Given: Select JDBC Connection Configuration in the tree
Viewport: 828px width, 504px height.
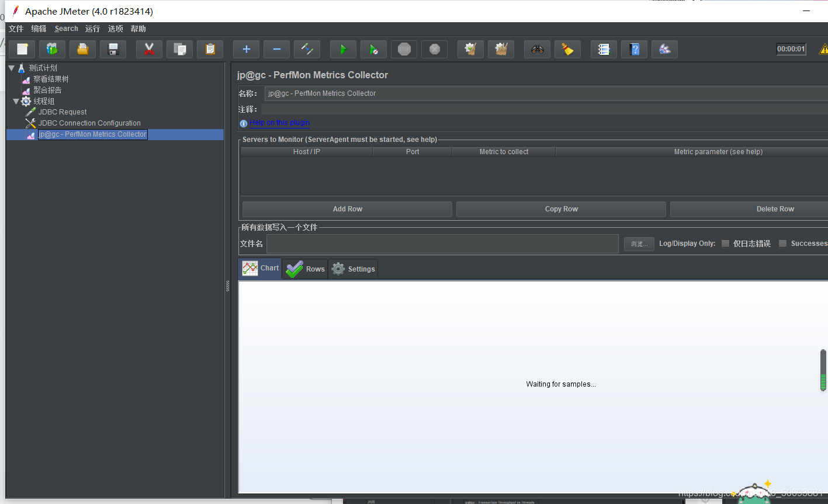Looking at the screenshot, I should 89,123.
